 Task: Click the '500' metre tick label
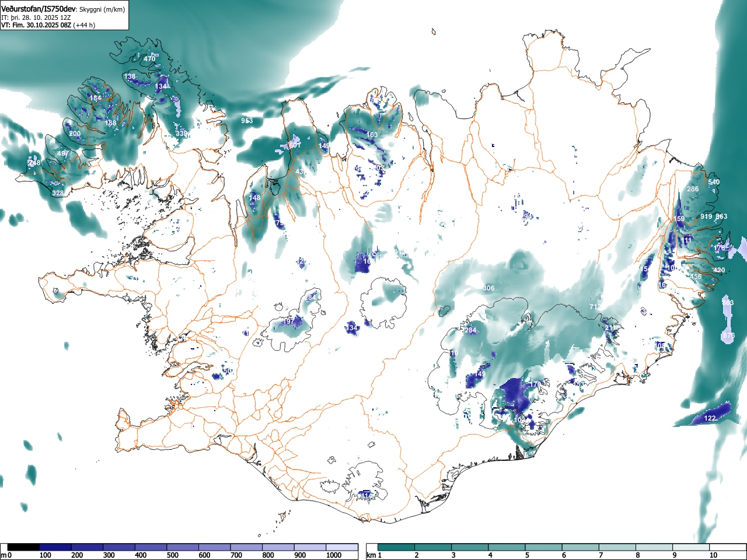(172, 555)
